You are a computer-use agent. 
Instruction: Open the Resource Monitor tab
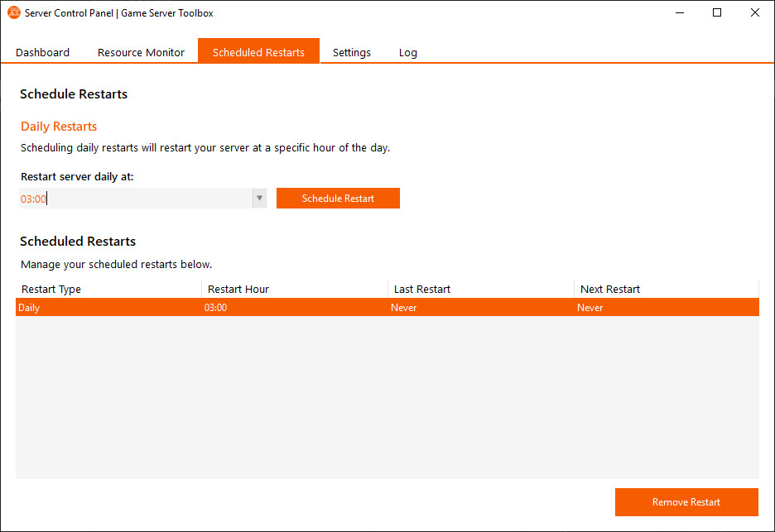[x=141, y=52]
